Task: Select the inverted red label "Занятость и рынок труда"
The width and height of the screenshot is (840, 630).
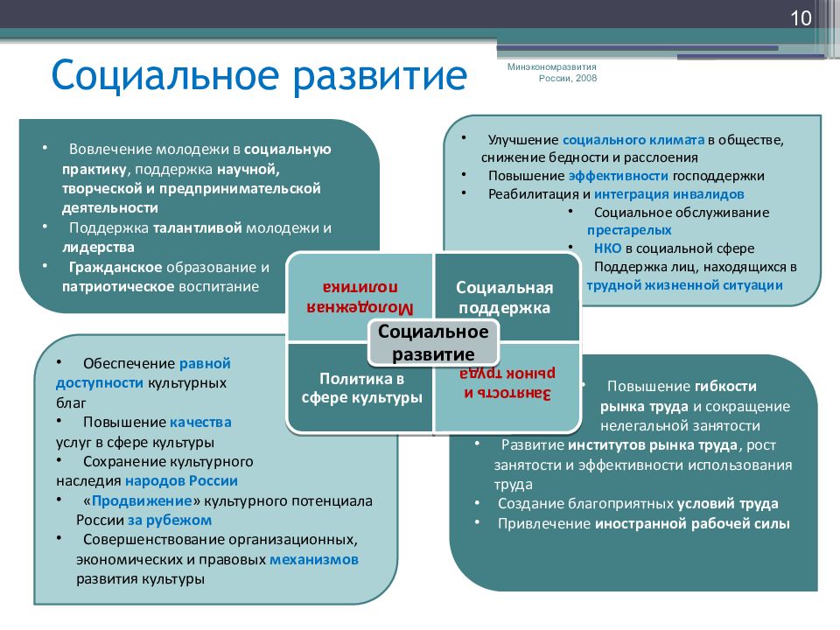Action: tap(507, 383)
